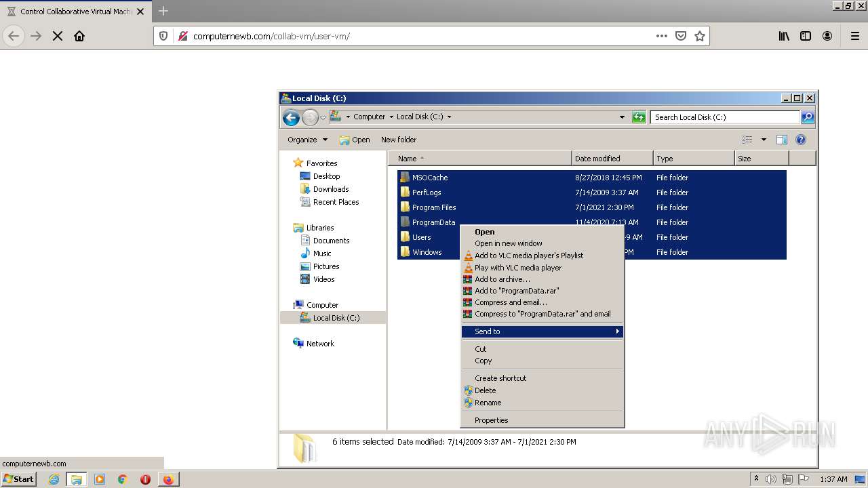Image resolution: width=868 pixels, height=488 pixels.
Task: Open Chrome from the taskbar
Action: (123, 479)
